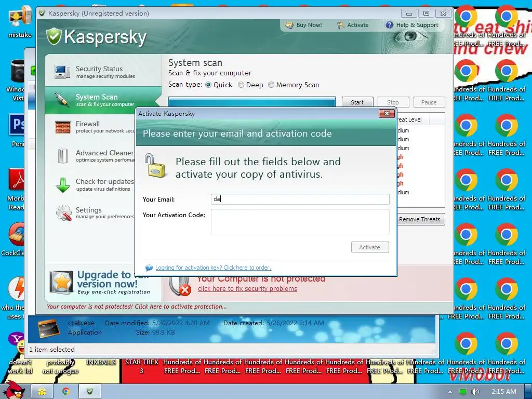Click the Settings gear icon
This screenshot has width=532, height=399.
64,213
